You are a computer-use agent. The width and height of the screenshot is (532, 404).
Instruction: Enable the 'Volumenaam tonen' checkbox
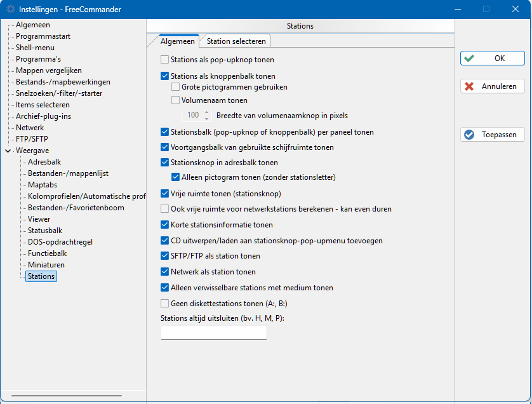point(175,100)
